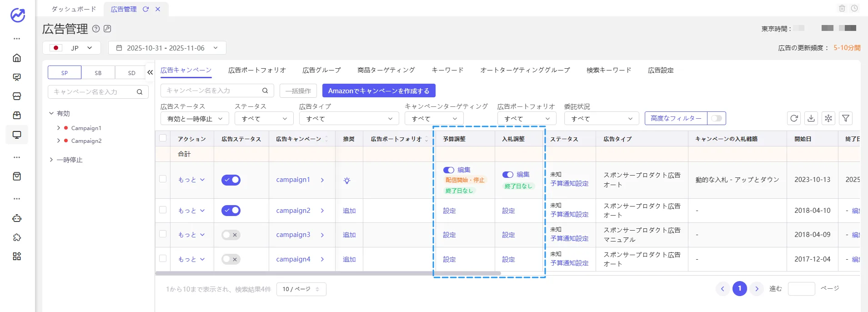Open the display monitor icon in the sidebar
Image resolution: width=868 pixels, height=312 pixels.
tap(17, 135)
